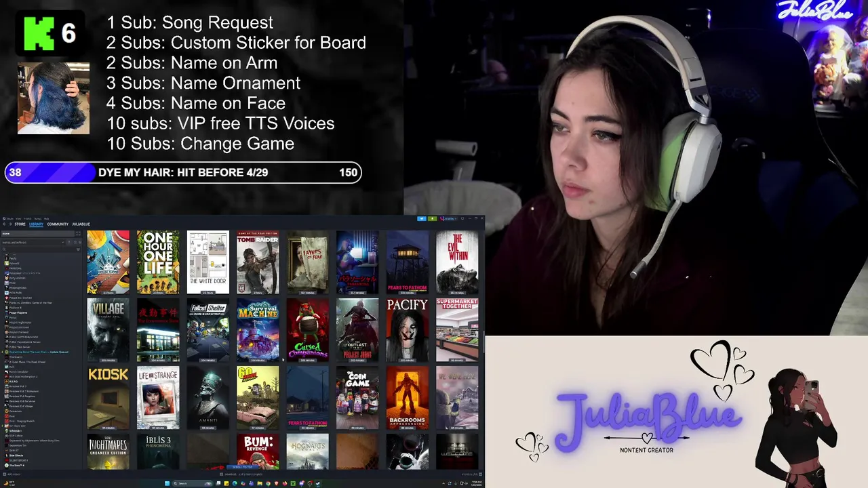868x488 pixels.
Task: Open The Evil Within cover
Action: 457,262
